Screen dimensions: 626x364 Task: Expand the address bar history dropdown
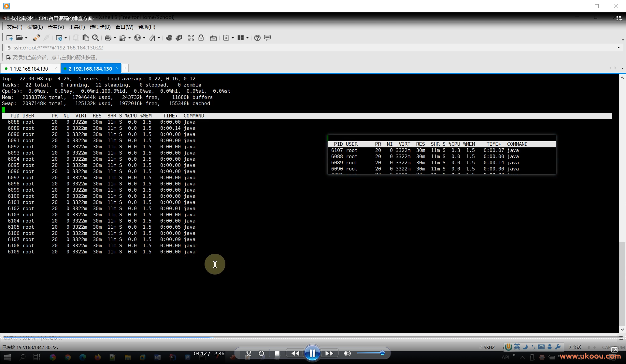coord(619,48)
